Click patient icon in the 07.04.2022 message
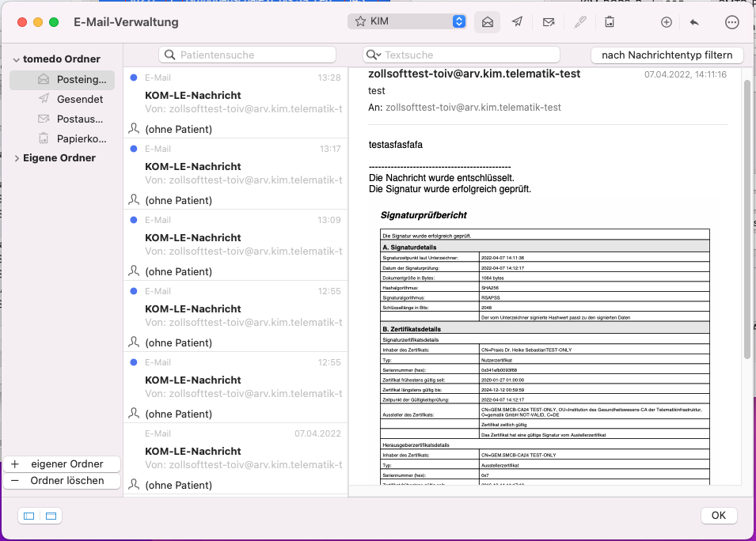Viewport: 756px width, 541px height. pos(134,485)
